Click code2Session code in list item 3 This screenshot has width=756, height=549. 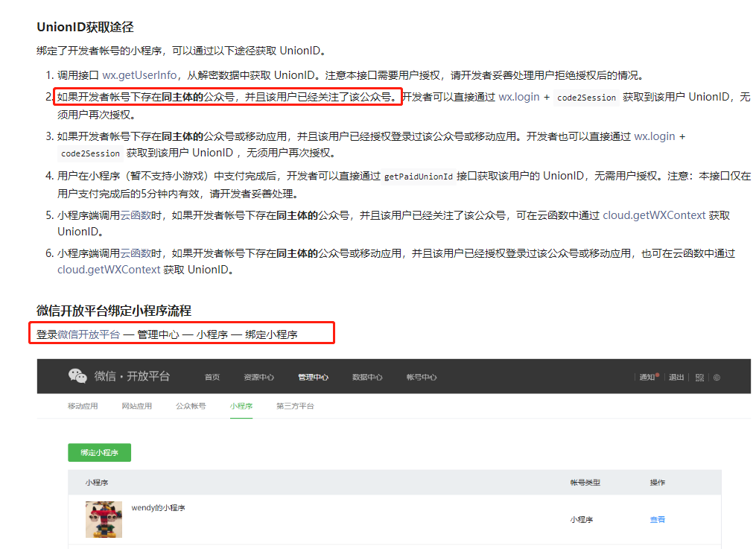90,153
